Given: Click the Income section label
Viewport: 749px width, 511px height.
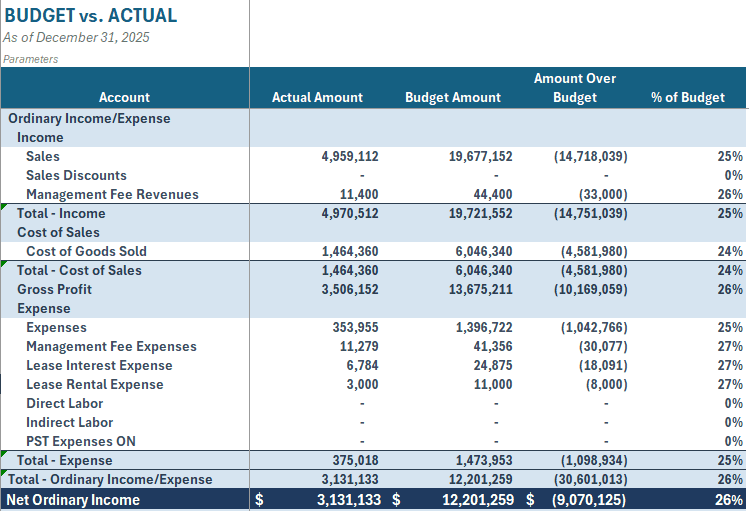Looking at the screenshot, I should (x=40, y=138).
